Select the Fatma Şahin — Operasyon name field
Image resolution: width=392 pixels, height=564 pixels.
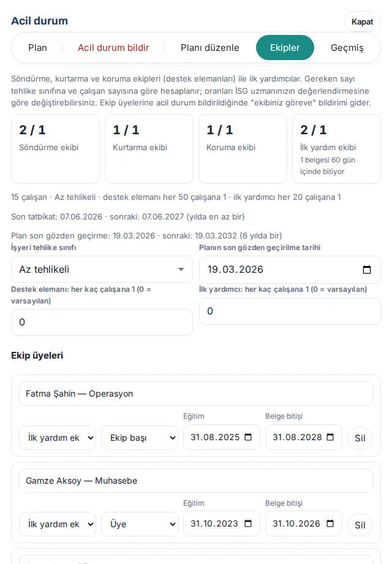click(196, 394)
